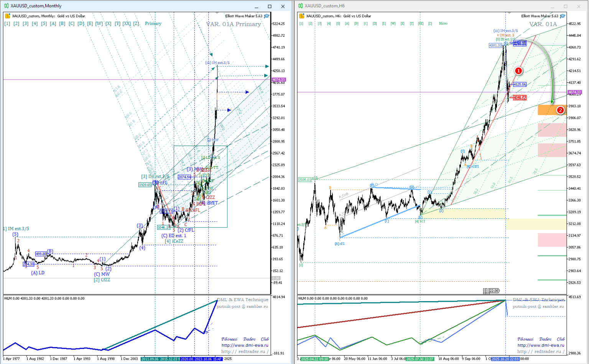
Task: Open the dml-ewa.ru link in H6 panel
Action: 541,345
